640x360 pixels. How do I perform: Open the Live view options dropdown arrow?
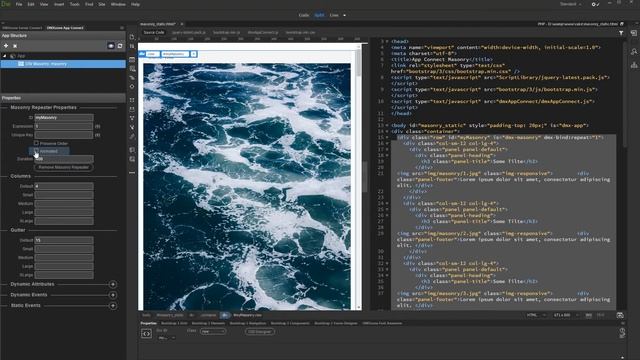344,16
